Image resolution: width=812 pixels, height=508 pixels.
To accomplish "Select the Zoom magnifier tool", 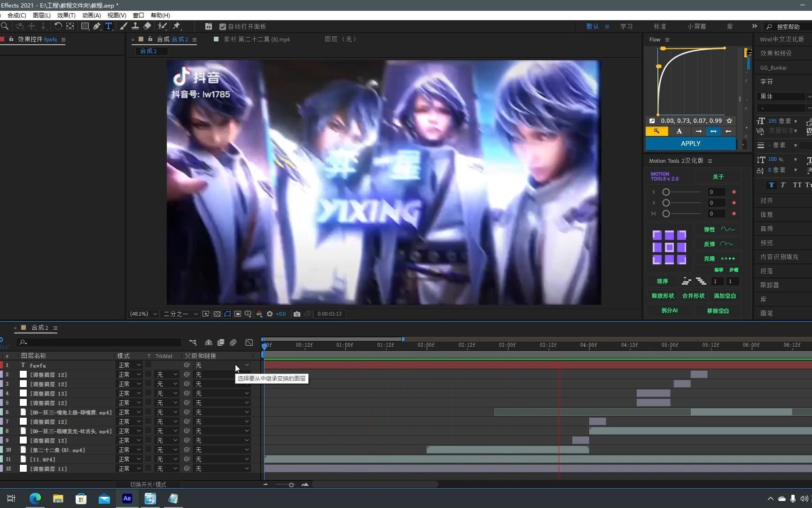I will 4,26.
